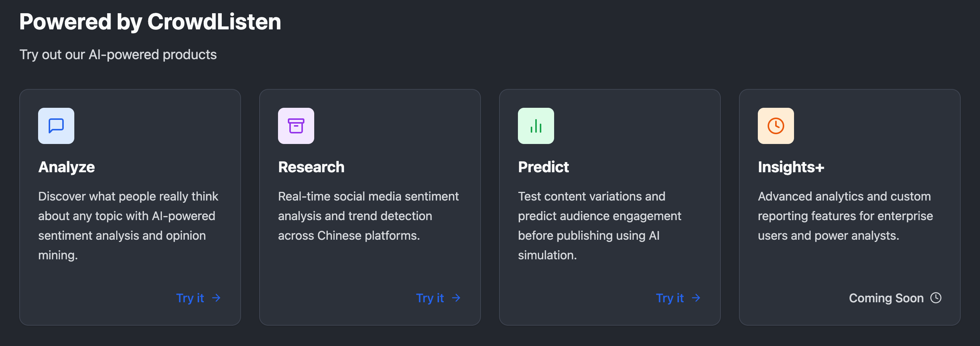Open the Analyze product via Try it
Image resolution: width=980 pixels, height=346 pixels.
190,299
